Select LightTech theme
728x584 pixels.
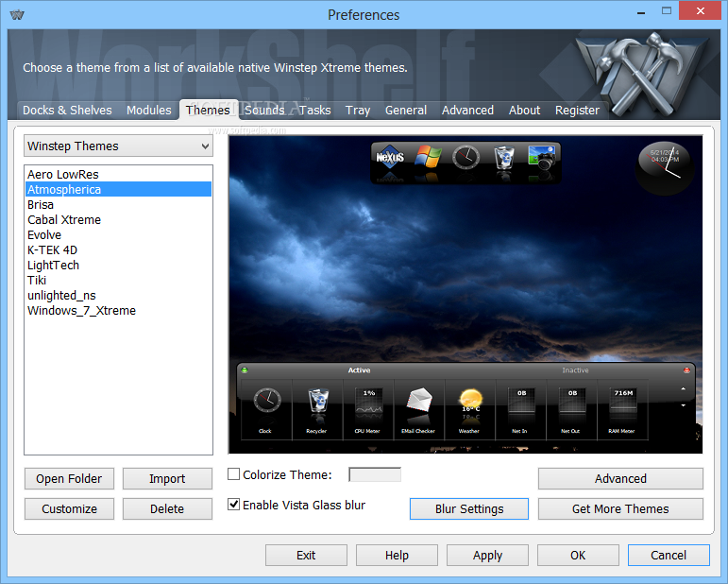tap(118, 265)
